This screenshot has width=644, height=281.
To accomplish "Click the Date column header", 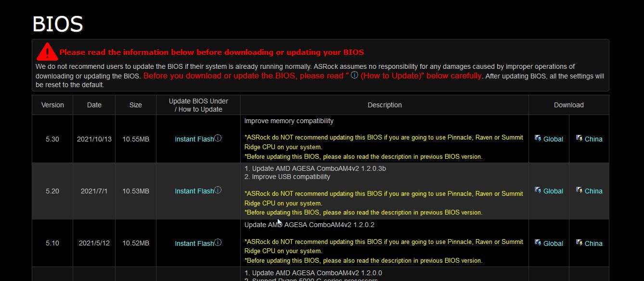I will tap(94, 105).
